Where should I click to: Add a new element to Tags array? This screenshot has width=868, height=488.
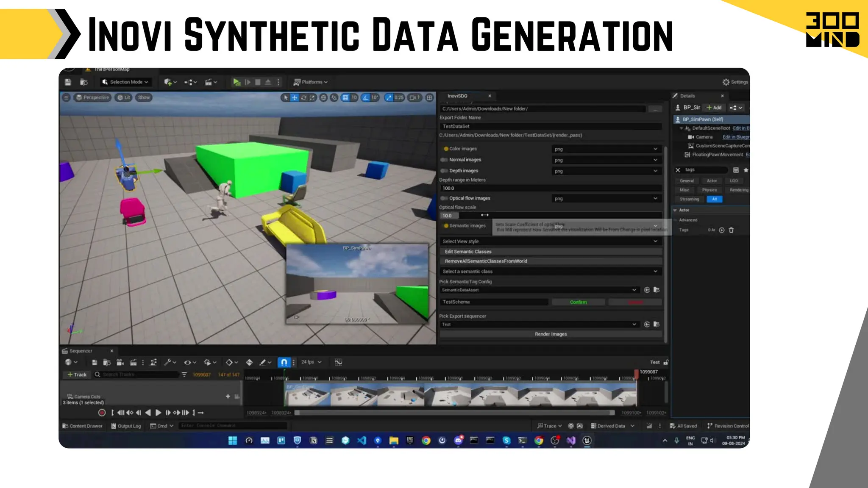722,230
